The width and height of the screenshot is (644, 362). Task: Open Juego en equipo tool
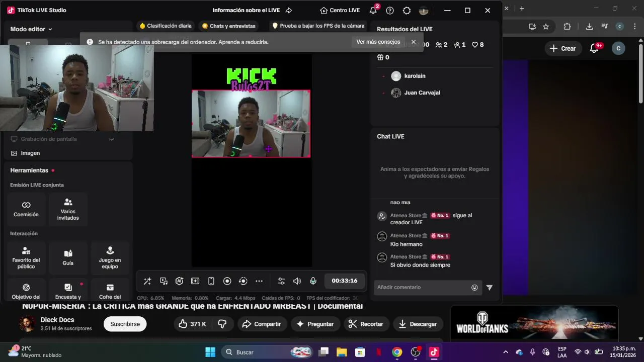click(110, 258)
